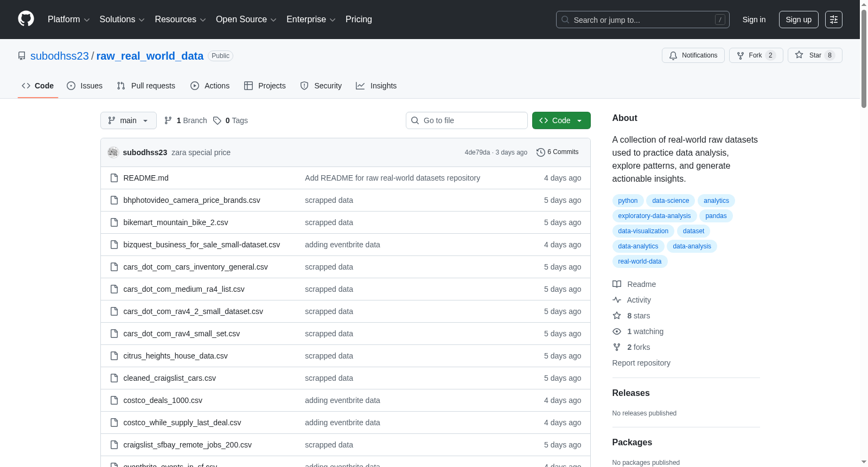Click the magnifier icon in search bar
This screenshot has height=467, width=868.
[x=565, y=20]
